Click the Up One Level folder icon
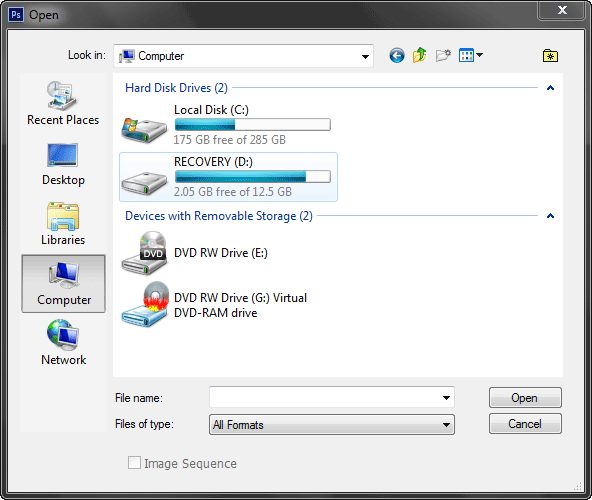The image size is (592, 500). click(x=419, y=56)
